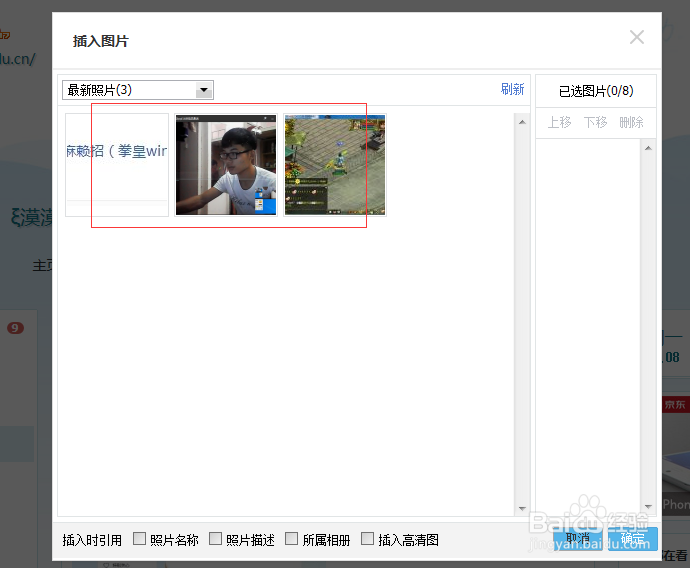Image resolution: width=690 pixels, height=568 pixels.
Task: Open the 最新照片(3) album dropdown
Action: click(x=138, y=90)
